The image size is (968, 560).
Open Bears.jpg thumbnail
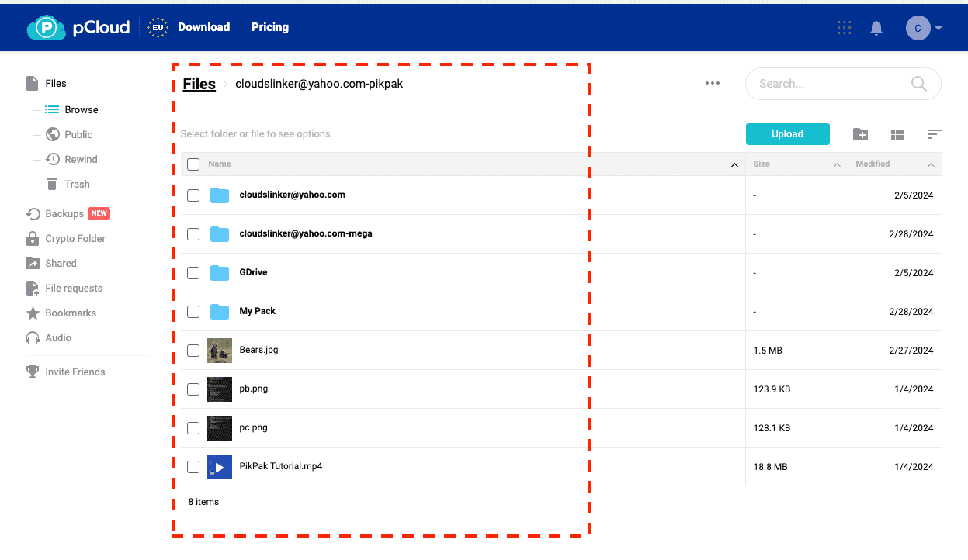coord(220,351)
